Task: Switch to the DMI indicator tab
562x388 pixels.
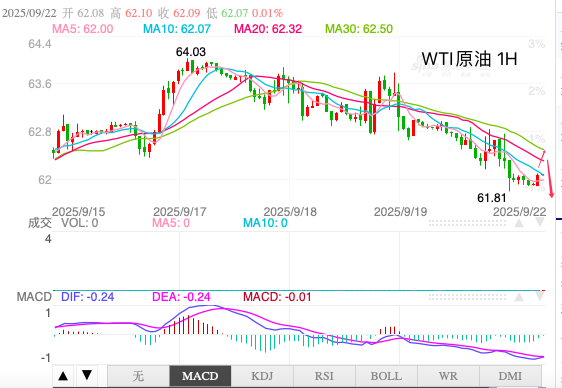Action: [510, 376]
